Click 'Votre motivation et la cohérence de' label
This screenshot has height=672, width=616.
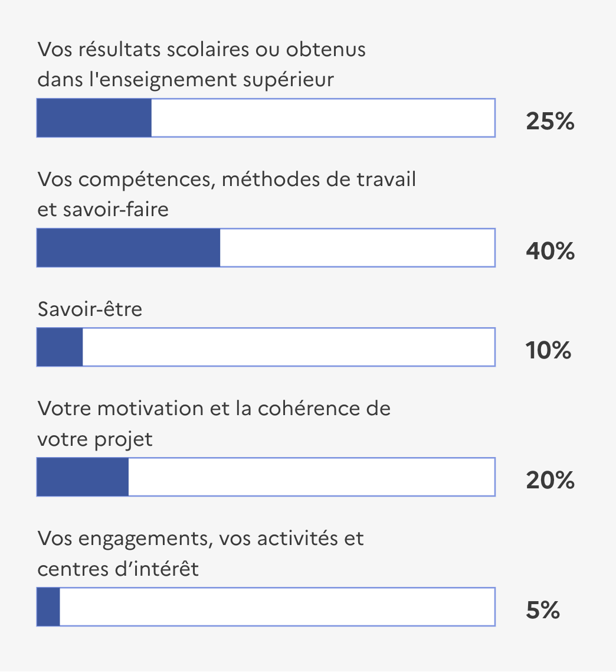pyautogui.click(x=214, y=408)
